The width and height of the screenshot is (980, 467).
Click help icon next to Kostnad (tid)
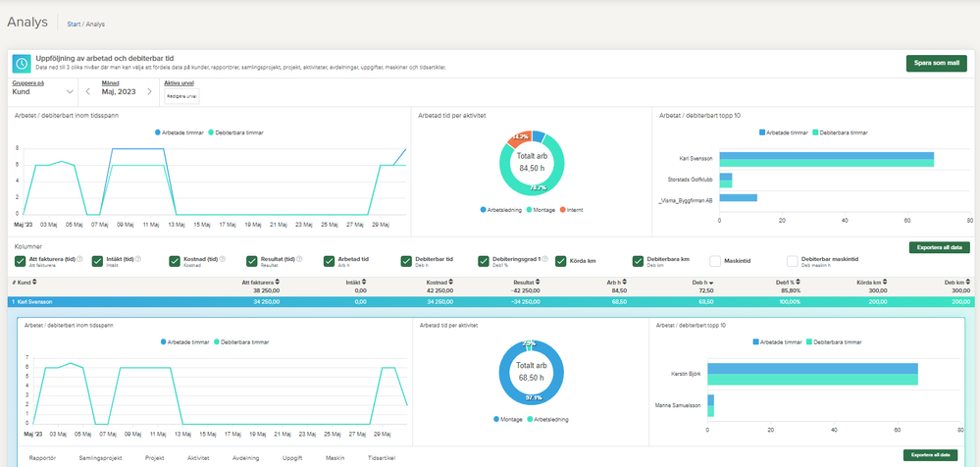click(x=222, y=259)
